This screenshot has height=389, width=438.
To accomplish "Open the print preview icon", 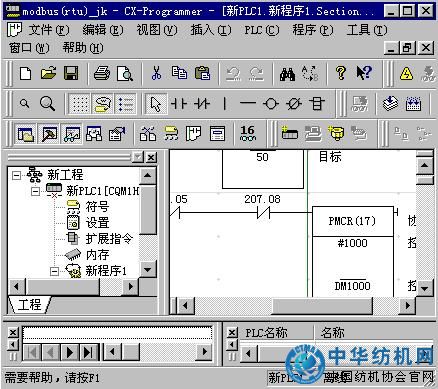I will tap(125, 73).
